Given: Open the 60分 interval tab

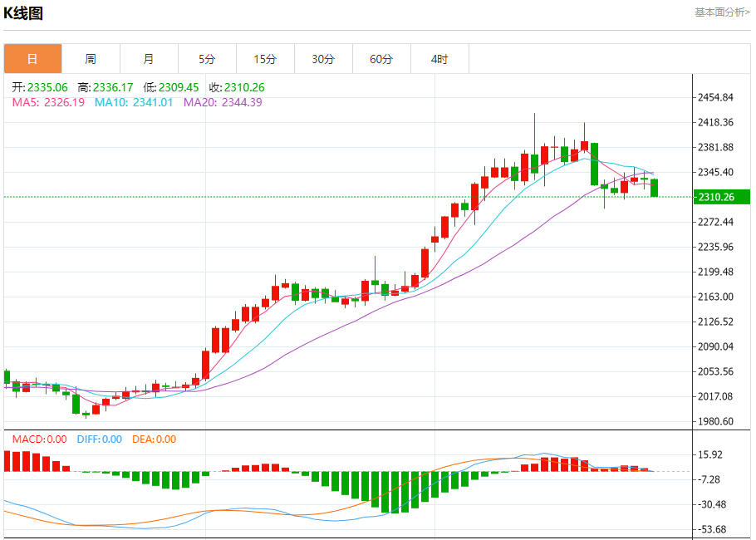Looking at the screenshot, I should point(382,59).
